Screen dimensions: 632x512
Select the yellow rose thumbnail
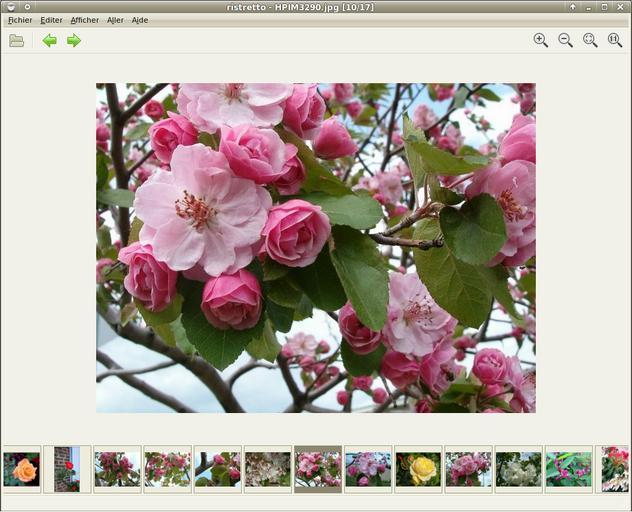418,469
